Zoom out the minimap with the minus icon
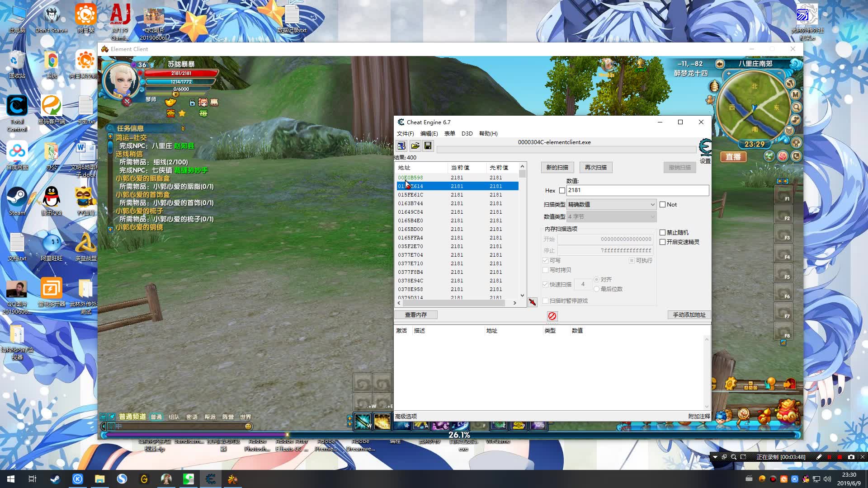868x488 pixels. coord(779,73)
